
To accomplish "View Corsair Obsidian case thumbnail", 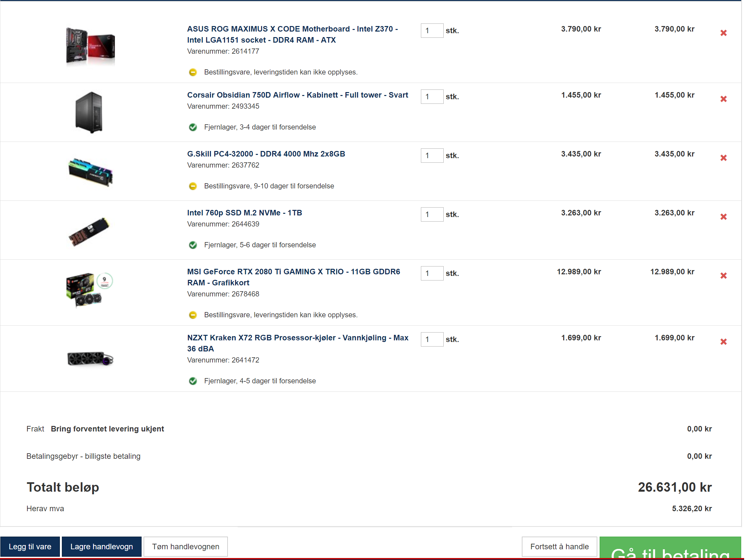I will click(x=89, y=113).
